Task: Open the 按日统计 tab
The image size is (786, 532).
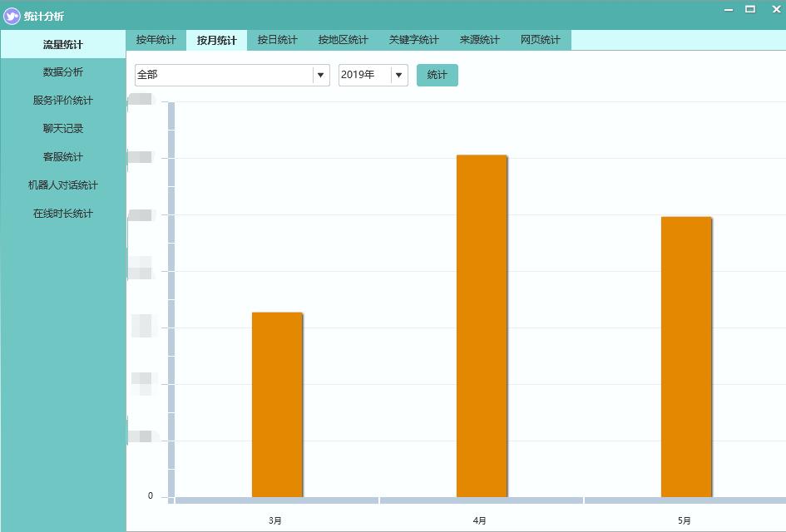Action: point(277,40)
